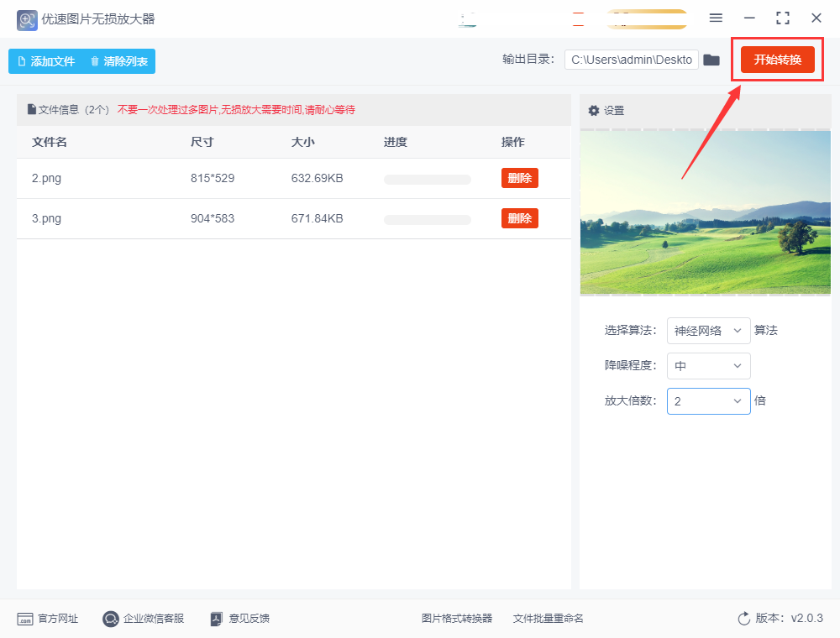
Task: Open the 文件批量重命名 link
Action: click(548, 619)
